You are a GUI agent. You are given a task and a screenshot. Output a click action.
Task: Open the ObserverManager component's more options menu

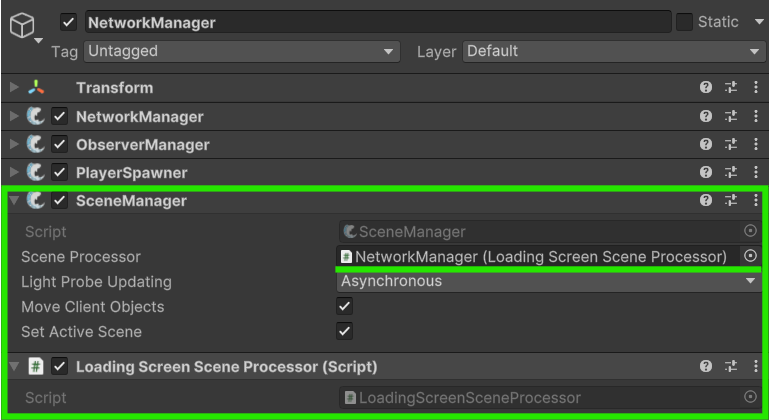pos(752,145)
